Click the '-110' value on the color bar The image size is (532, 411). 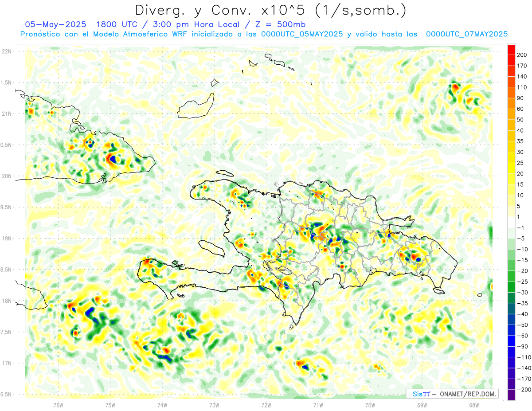(x=525, y=357)
